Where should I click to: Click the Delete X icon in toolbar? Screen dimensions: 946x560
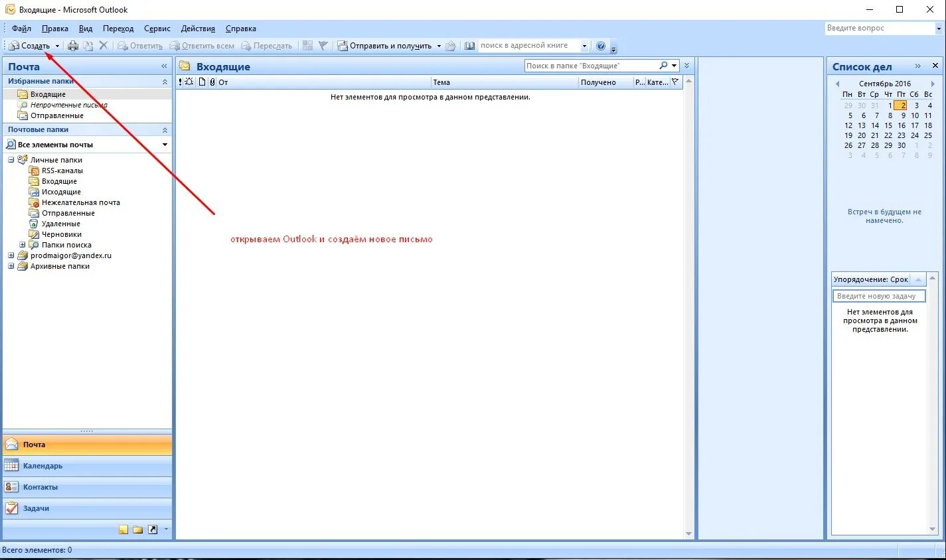click(104, 46)
